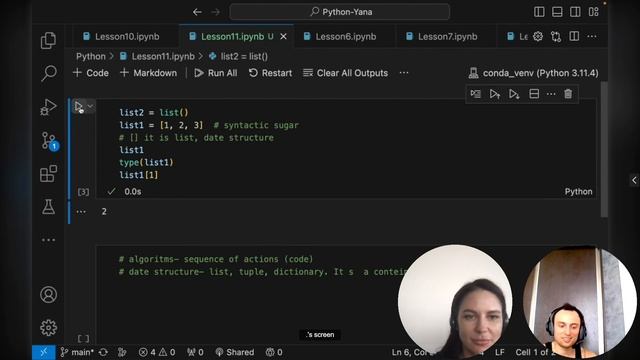Add a new Markdown cell
This screenshot has width=640, height=360.
click(x=149, y=73)
